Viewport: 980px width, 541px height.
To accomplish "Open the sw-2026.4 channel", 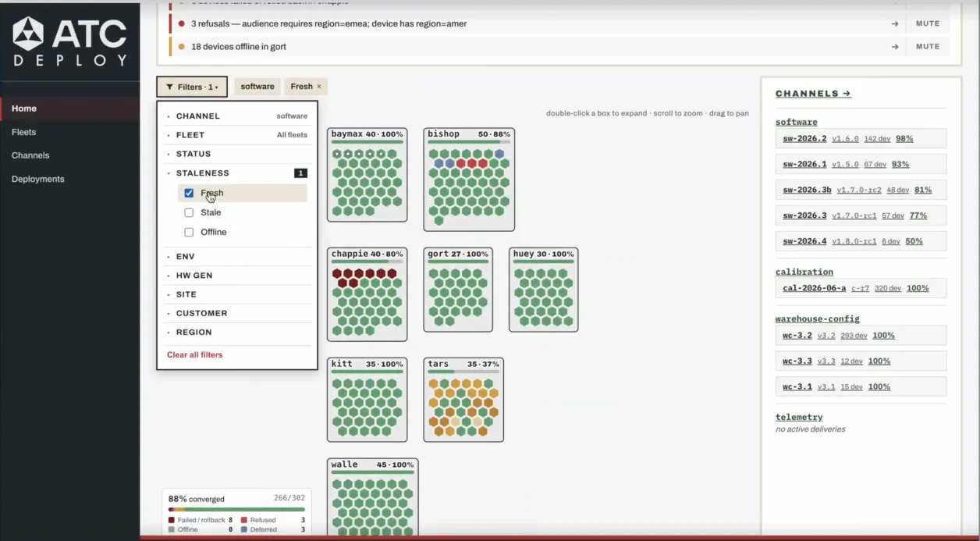I will coord(804,241).
